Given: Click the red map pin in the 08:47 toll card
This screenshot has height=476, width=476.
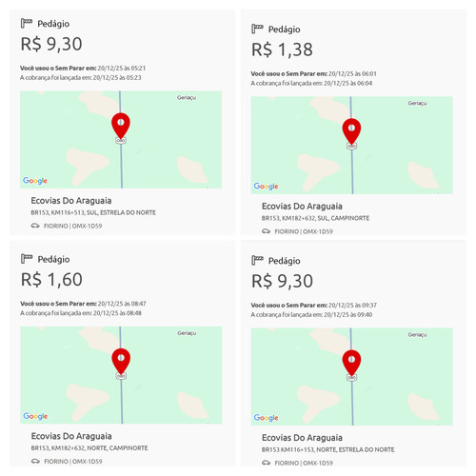Looking at the screenshot, I should pos(121,362).
